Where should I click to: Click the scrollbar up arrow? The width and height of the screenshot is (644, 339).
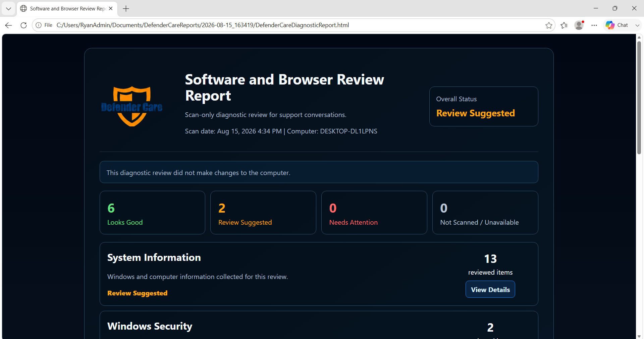click(x=639, y=37)
